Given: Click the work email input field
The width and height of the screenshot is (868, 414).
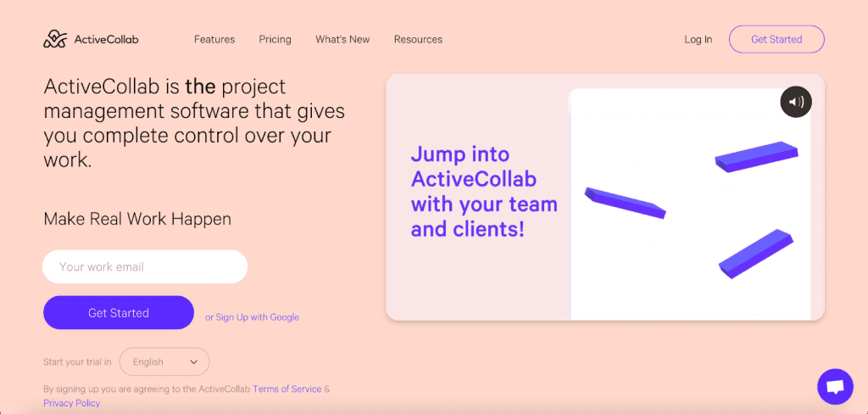Looking at the screenshot, I should pos(145,266).
